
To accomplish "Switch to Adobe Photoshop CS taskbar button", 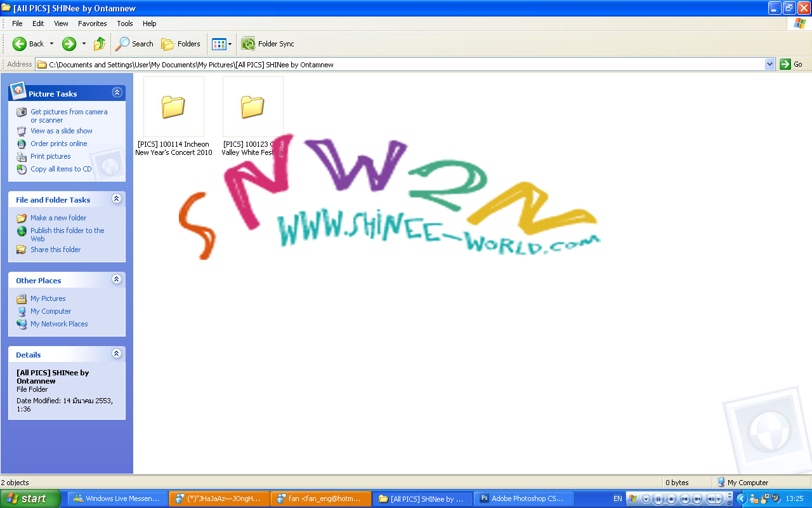I will [x=523, y=499].
